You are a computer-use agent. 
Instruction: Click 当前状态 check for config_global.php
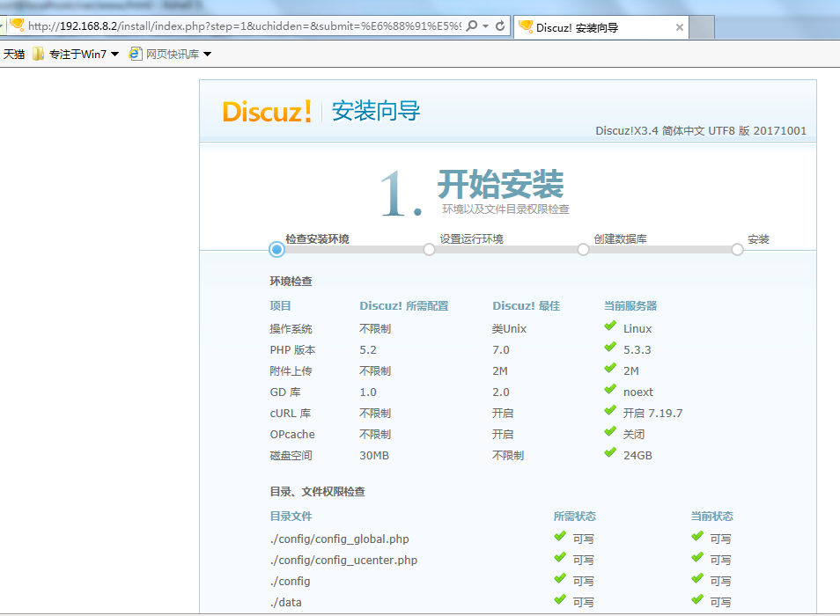pyautogui.click(x=697, y=536)
